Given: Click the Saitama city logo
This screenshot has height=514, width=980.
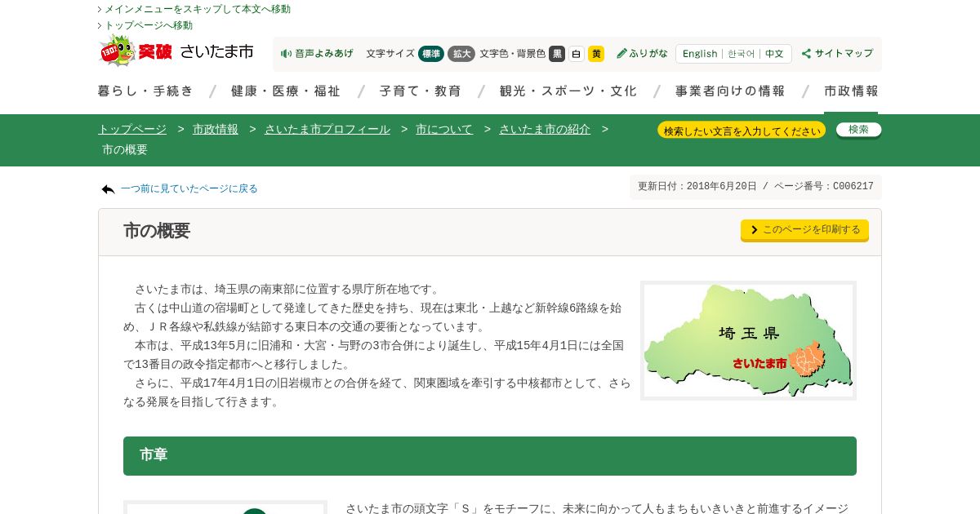Looking at the screenshot, I should (176, 51).
